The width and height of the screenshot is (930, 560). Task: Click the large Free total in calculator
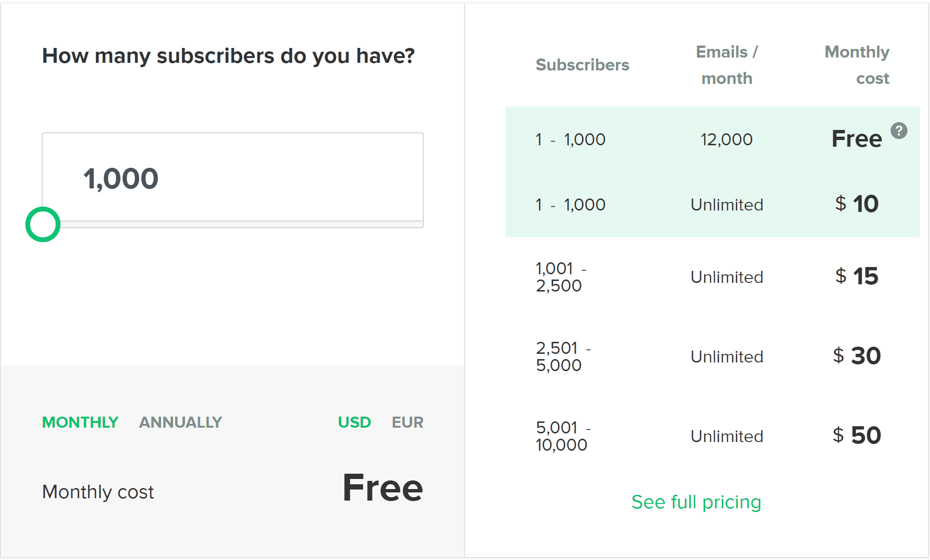[383, 488]
